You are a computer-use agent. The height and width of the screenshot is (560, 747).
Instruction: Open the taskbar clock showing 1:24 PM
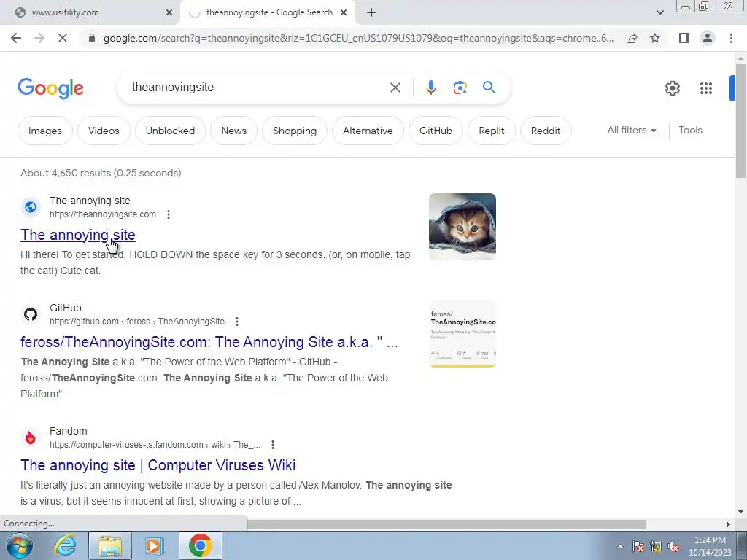pos(710,546)
